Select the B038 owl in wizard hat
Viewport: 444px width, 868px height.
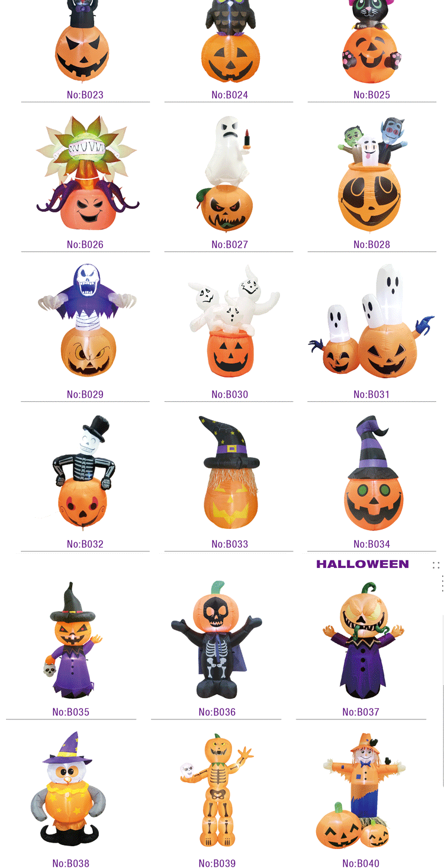pyautogui.click(x=68, y=789)
